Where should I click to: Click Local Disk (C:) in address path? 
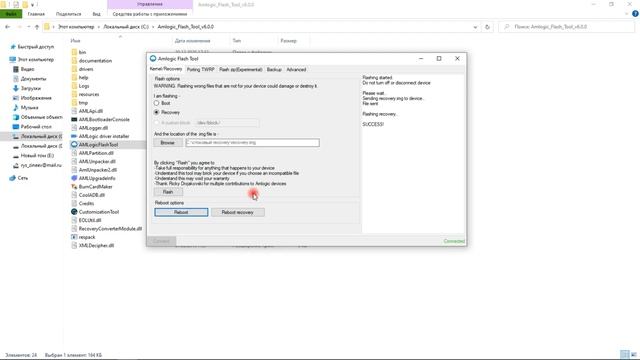click(126, 27)
